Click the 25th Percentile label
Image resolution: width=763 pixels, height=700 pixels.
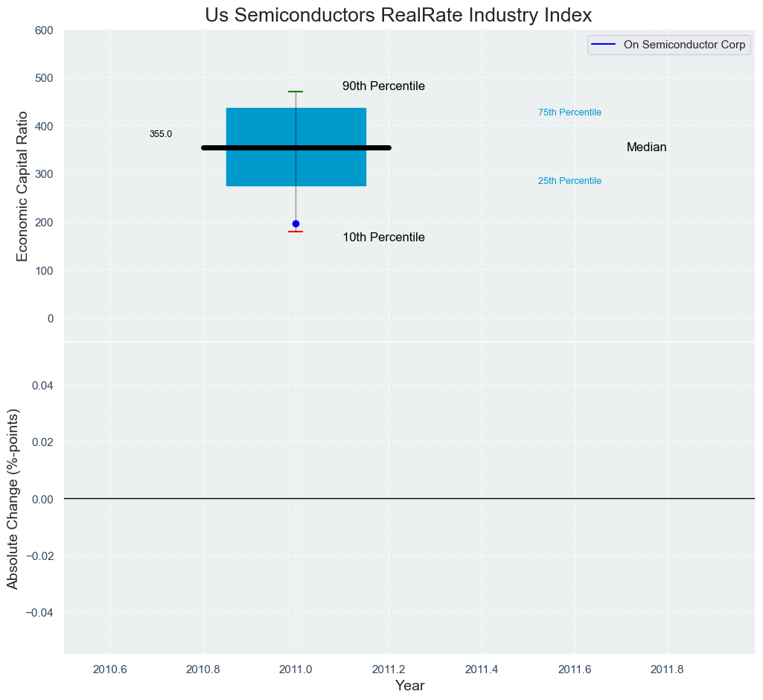coord(569,181)
